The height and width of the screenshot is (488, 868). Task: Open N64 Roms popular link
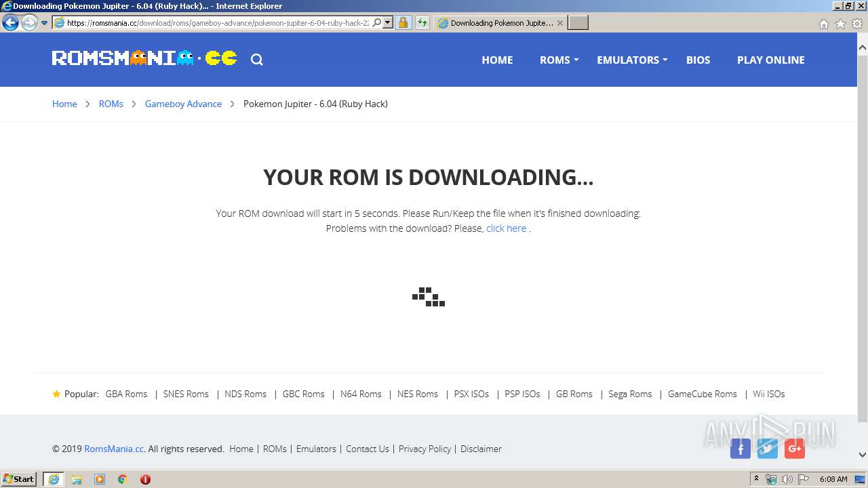[x=361, y=394]
